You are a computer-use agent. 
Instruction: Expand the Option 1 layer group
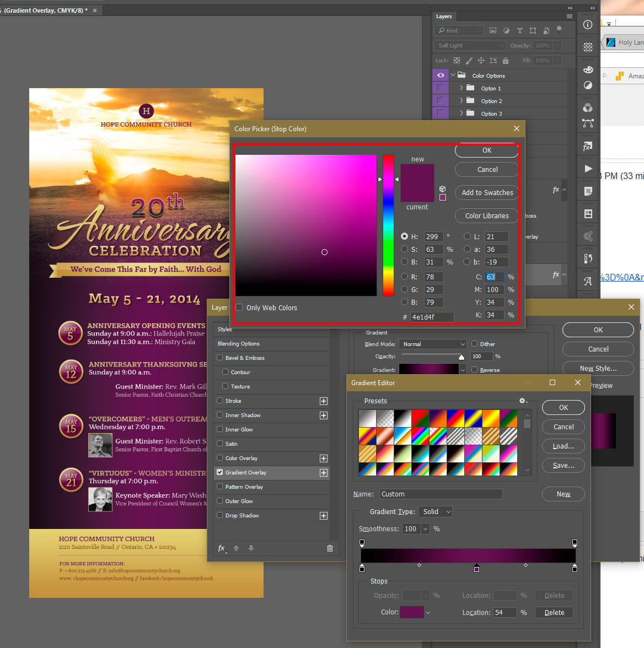(x=461, y=88)
